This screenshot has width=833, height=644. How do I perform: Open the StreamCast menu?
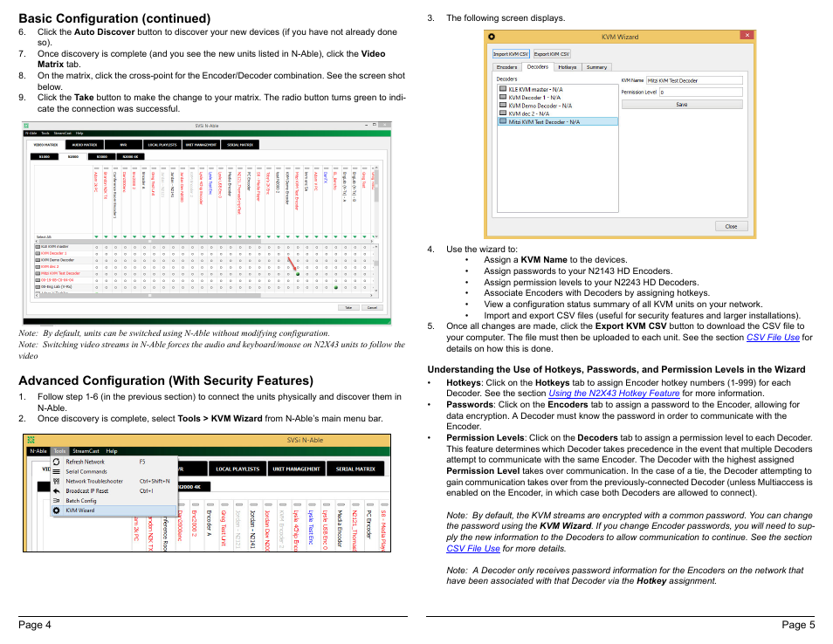pos(86,451)
